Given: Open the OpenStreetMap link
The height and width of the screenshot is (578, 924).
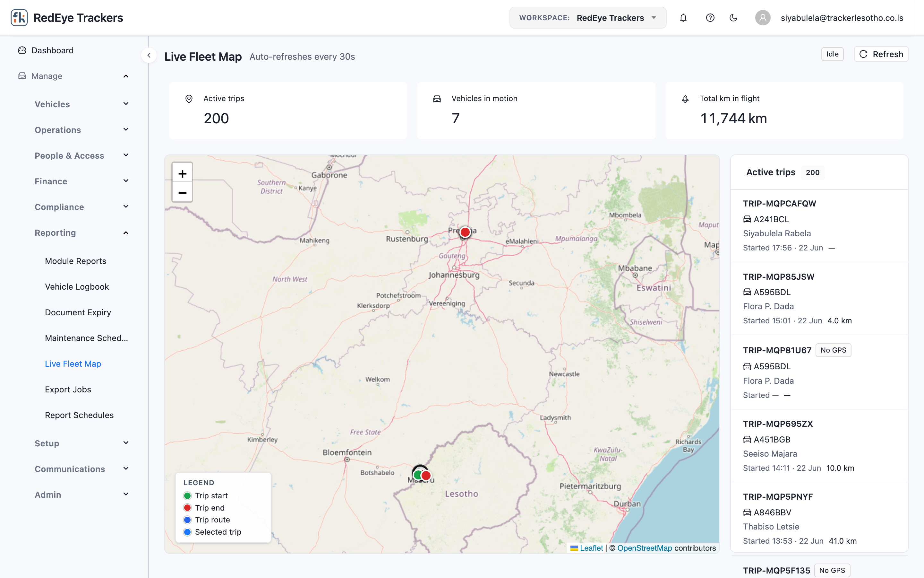Looking at the screenshot, I should pyautogui.click(x=645, y=548).
